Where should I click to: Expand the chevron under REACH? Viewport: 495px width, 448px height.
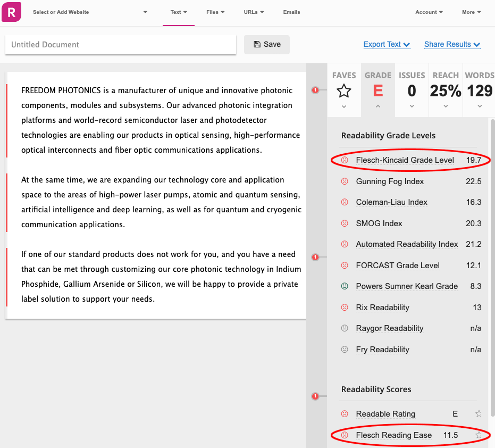pos(446,106)
